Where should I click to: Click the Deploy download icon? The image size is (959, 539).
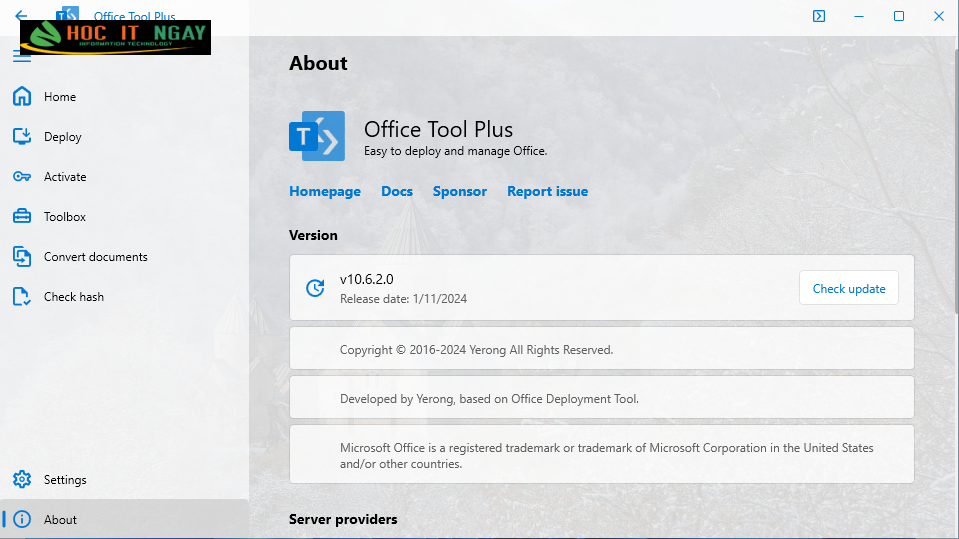click(x=22, y=136)
